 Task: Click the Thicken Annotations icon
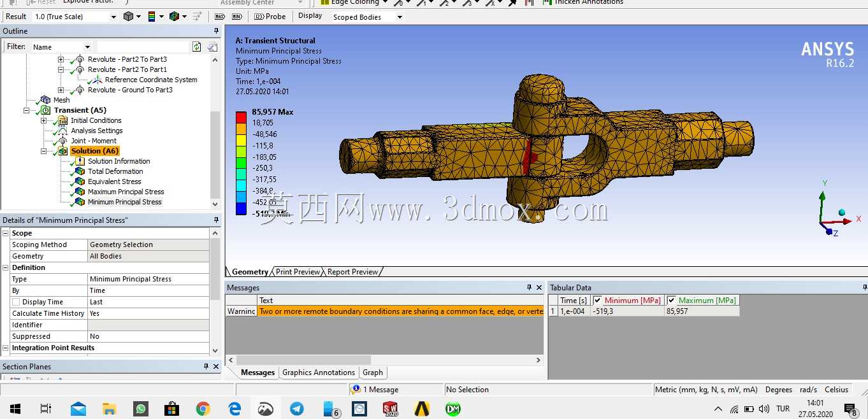tap(547, 3)
